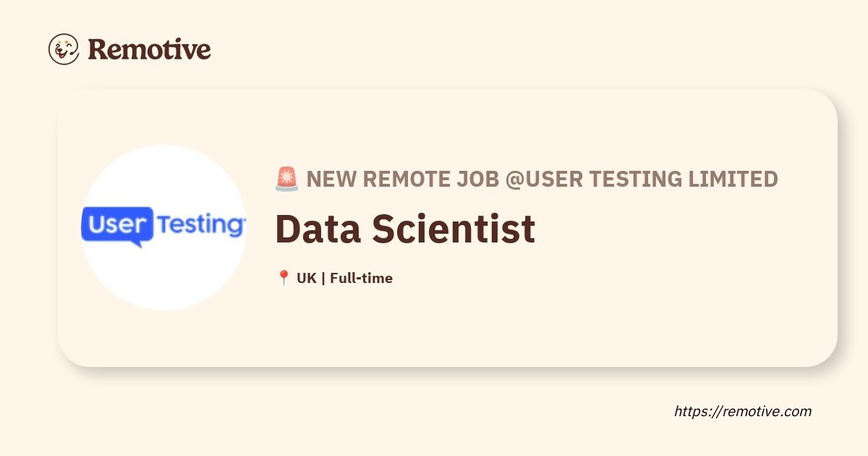The image size is (868, 456).
Task: Select the Remotive wordmark text
Action: (x=149, y=49)
